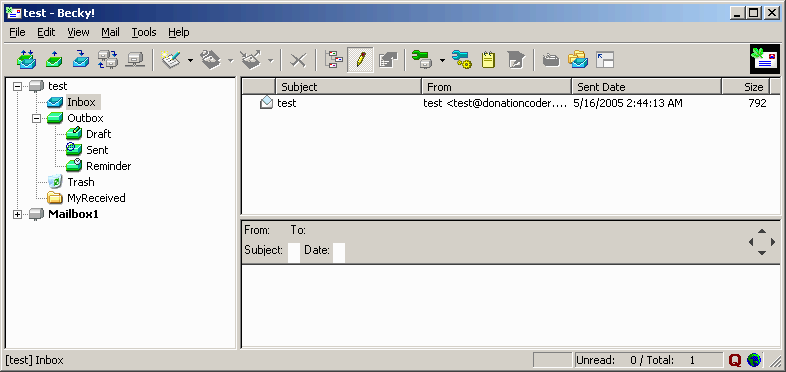Open the MyReceived folder
Screen dimensions: 786x372
click(x=96, y=199)
